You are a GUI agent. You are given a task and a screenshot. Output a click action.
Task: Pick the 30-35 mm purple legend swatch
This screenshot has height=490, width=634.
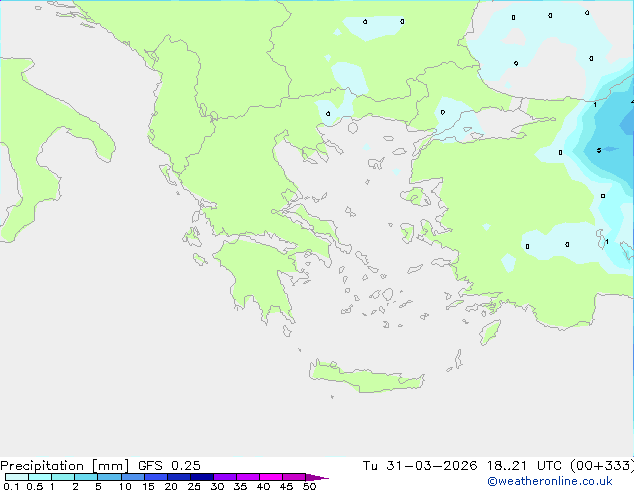(225, 477)
